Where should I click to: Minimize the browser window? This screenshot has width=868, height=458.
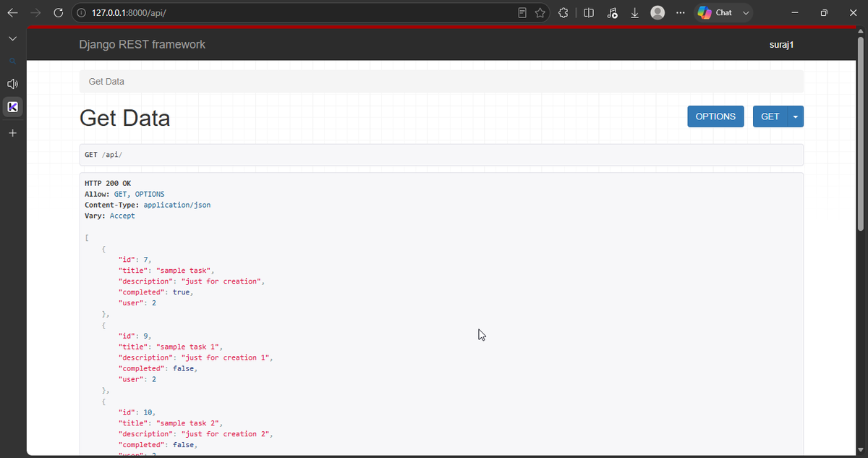click(x=795, y=13)
